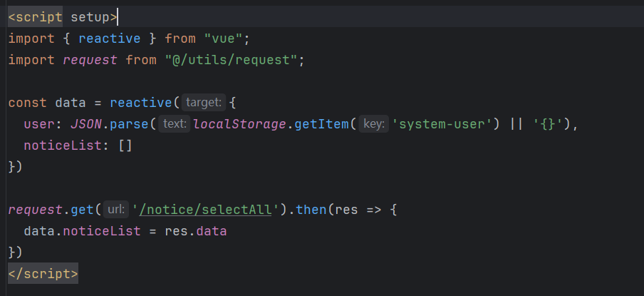
Task: Click the "@/utils/request" import path
Action: point(232,60)
